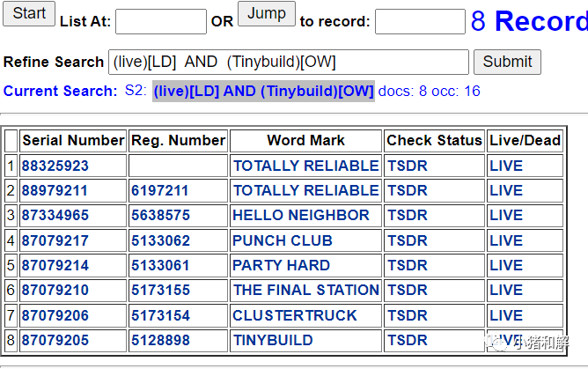Open registration number 5173155
Viewport: 588px width, 369px height.
point(160,290)
